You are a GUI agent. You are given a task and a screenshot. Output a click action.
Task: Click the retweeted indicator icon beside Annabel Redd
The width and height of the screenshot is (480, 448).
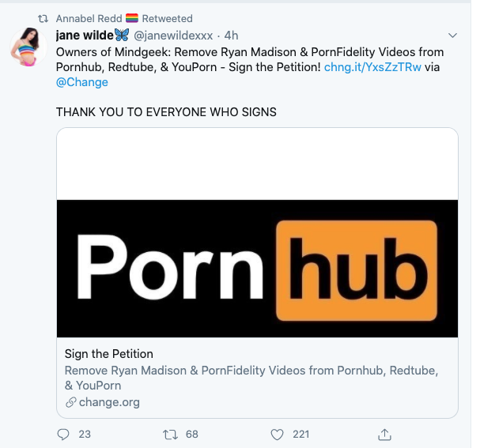[x=43, y=19]
